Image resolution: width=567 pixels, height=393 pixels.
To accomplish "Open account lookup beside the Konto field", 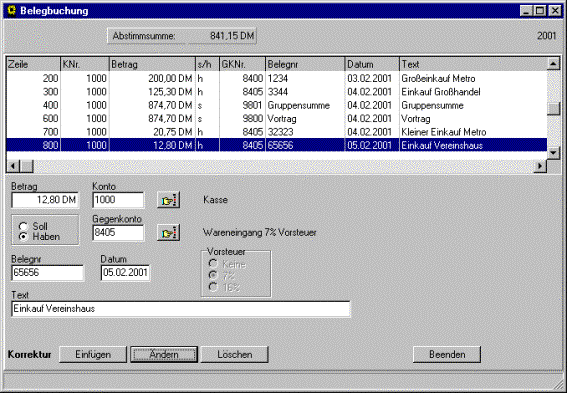I will [169, 200].
